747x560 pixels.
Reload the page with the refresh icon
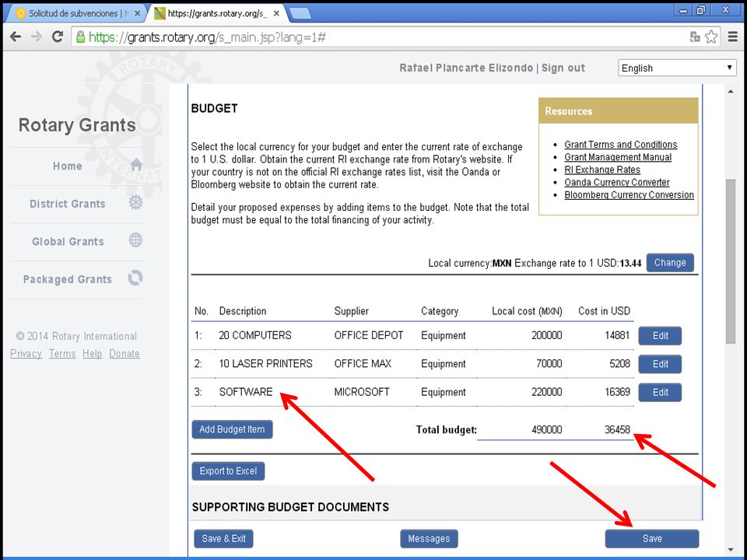coord(58,37)
